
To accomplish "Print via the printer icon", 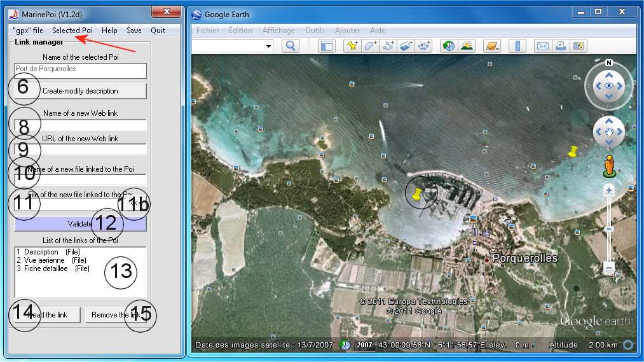I will [561, 46].
